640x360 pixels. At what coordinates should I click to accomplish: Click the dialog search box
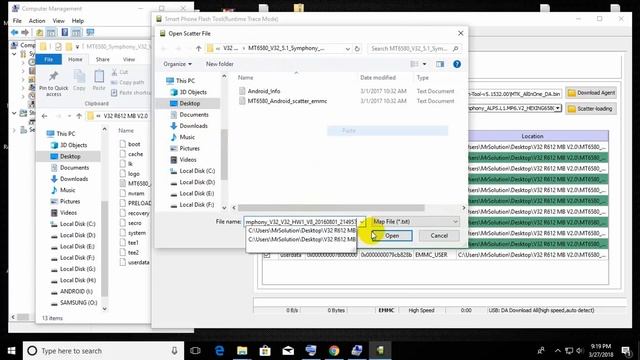click(415, 49)
